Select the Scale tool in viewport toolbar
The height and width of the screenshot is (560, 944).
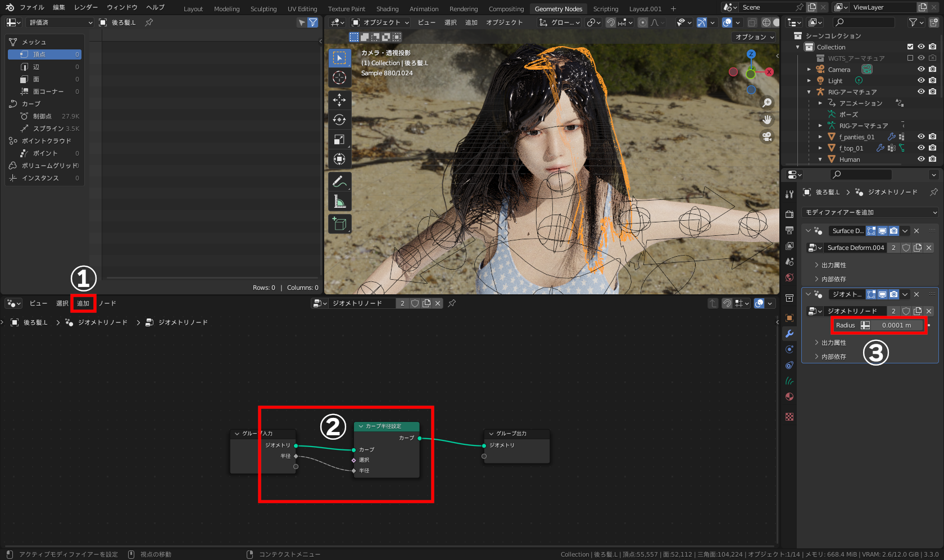pos(339,139)
